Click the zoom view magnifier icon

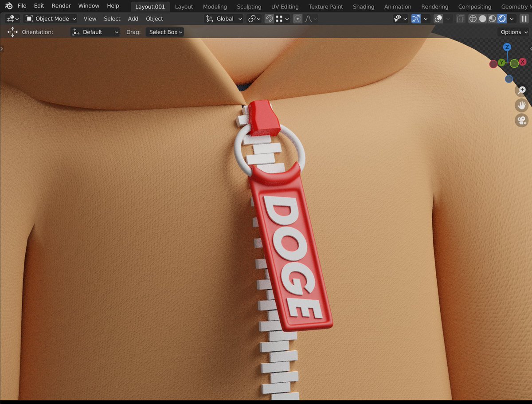tap(522, 90)
